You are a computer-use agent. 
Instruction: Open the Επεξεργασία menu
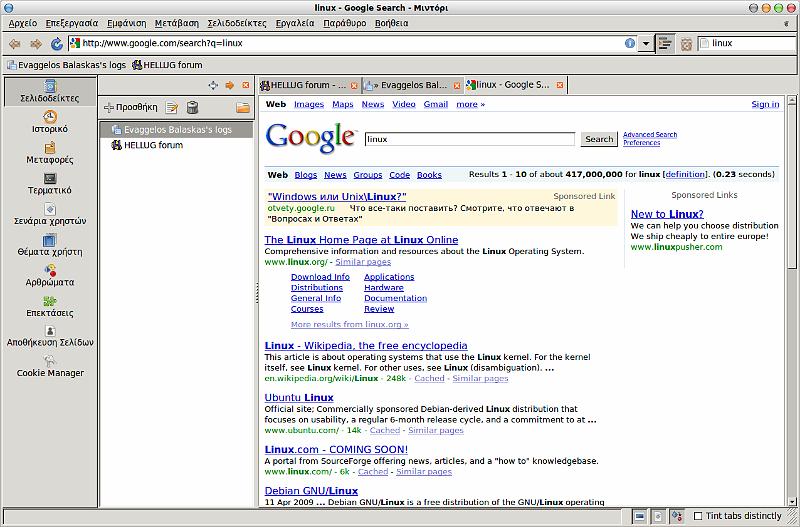point(71,23)
